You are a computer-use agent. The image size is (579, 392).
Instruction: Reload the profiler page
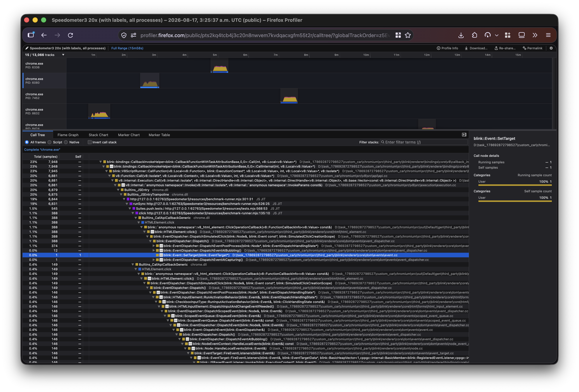pos(70,35)
